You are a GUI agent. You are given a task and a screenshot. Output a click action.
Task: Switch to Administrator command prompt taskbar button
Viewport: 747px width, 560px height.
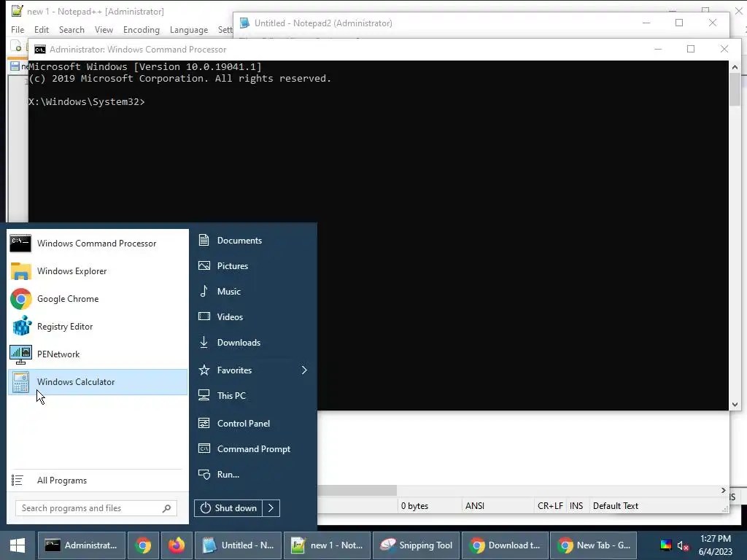[x=82, y=545]
